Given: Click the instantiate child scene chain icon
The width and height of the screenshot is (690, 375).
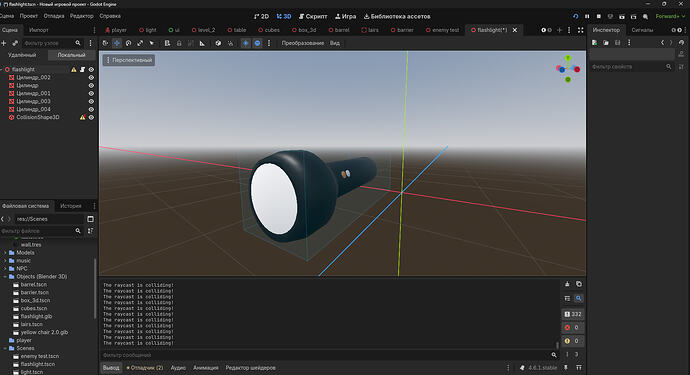Looking at the screenshot, I should pos(15,43).
